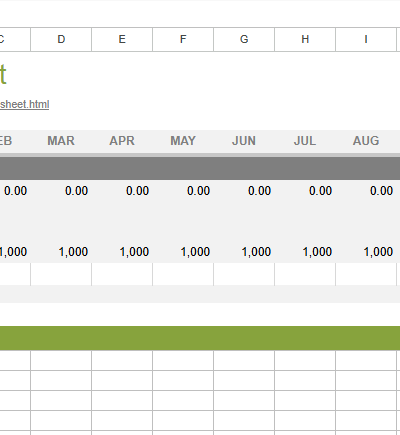Select the 0.00 cell under MAY
The image size is (400, 435).
point(183,191)
